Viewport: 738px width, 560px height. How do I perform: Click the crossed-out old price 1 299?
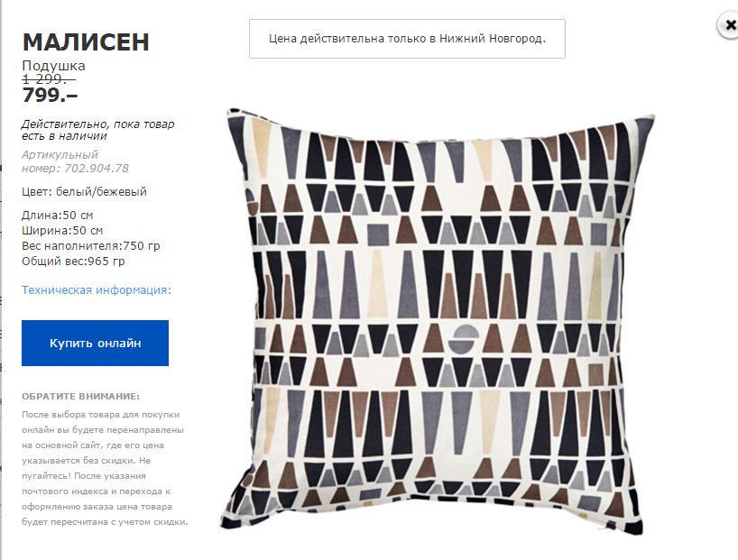[49, 79]
